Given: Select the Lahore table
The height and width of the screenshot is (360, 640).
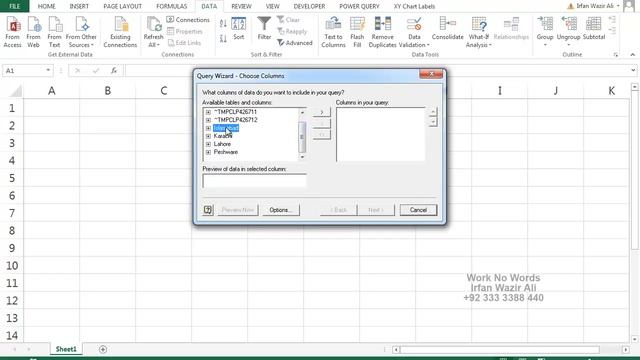Looking at the screenshot, I should pos(222,144).
